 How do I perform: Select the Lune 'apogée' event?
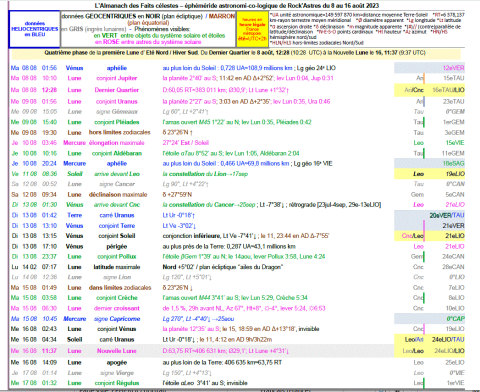click(117, 362)
